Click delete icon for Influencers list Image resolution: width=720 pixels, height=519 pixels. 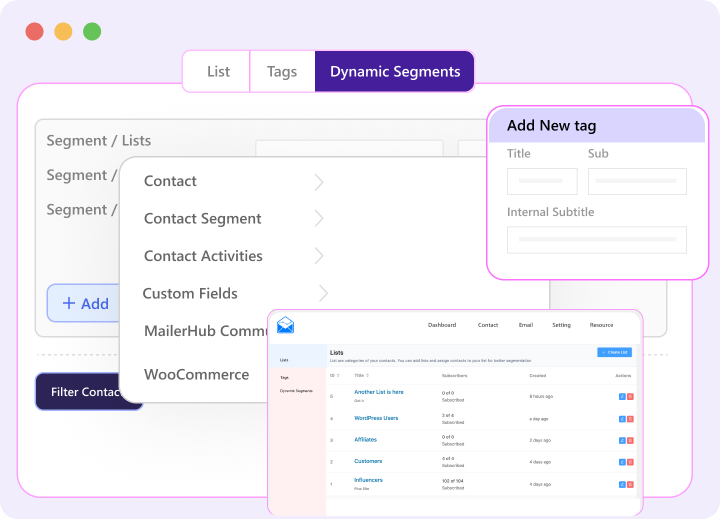coord(630,484)
